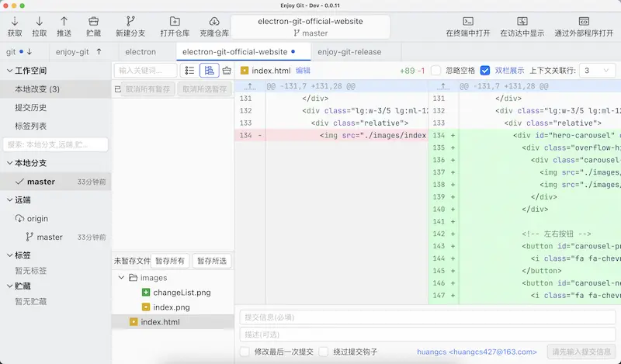Enable the 忽略空格 checkbox
Image resolution: width=621 pixels, height=364 pixels.
click(x=436, y=71)
